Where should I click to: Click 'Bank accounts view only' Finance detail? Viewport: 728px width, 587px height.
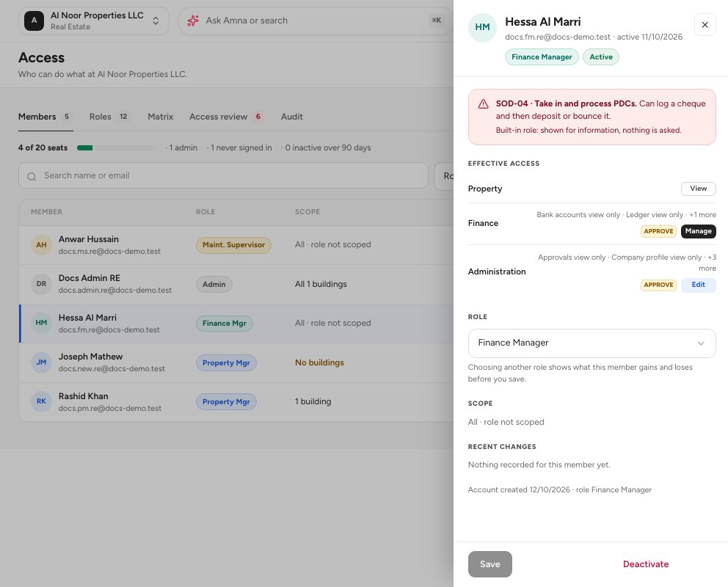point(578,215)
